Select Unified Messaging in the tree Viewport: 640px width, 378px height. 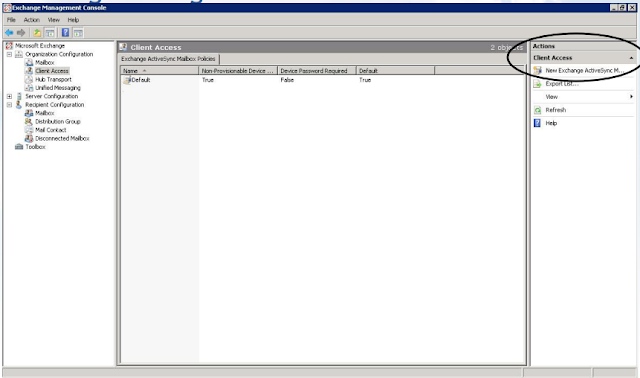click(58, 88)
